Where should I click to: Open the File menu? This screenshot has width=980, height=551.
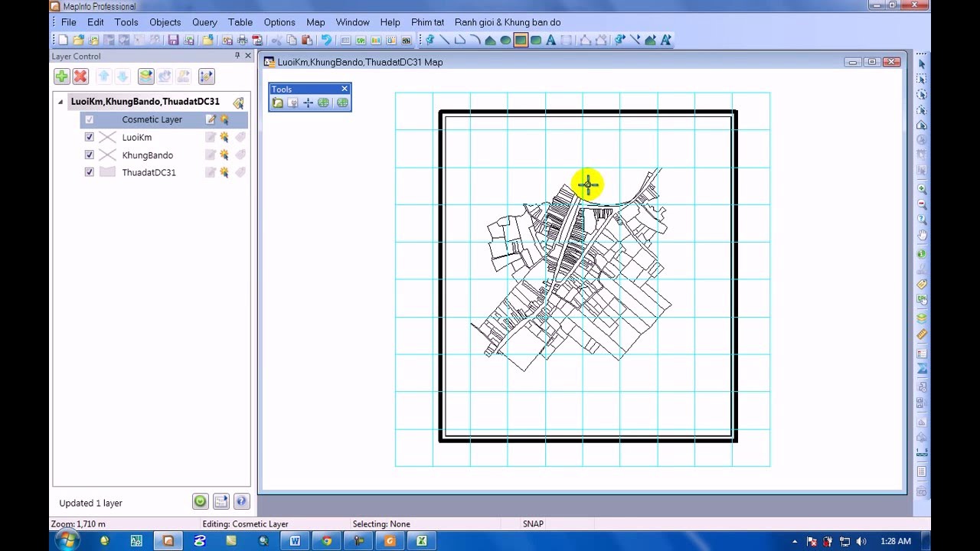click(x=69, y=22)
